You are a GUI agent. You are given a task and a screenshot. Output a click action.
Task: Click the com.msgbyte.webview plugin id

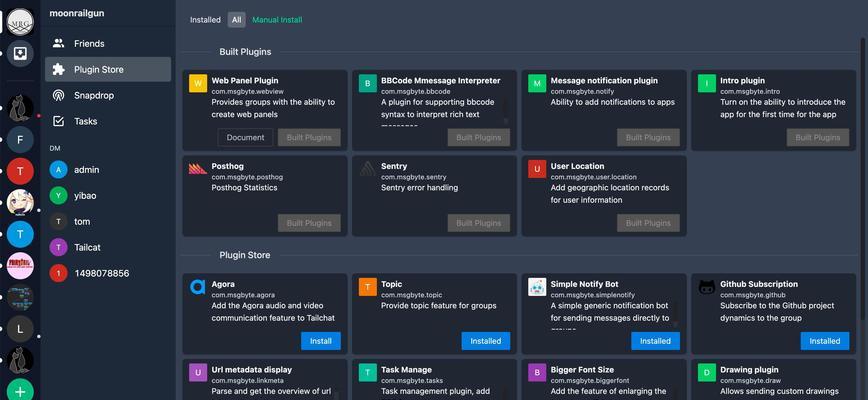click(x=243, y=91)
